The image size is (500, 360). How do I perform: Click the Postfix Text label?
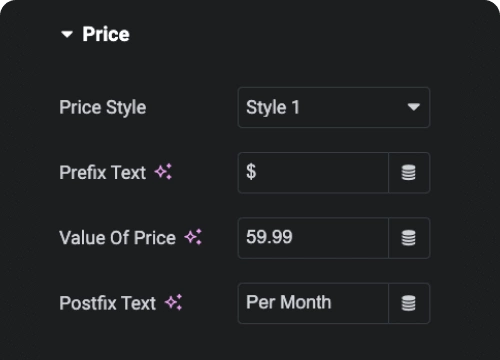click(x=108, y=303)
